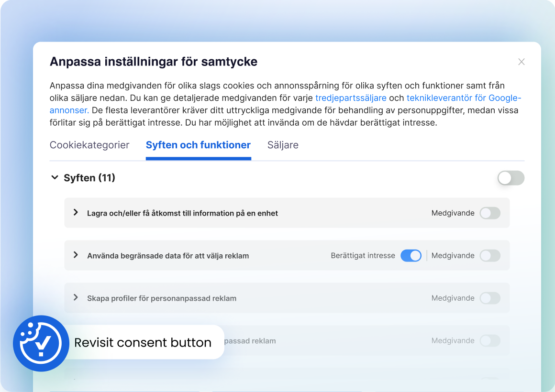Click the Revisit consent cookie icon
Image resolution: width=555 pixels, height=392 pixels.
41,343
